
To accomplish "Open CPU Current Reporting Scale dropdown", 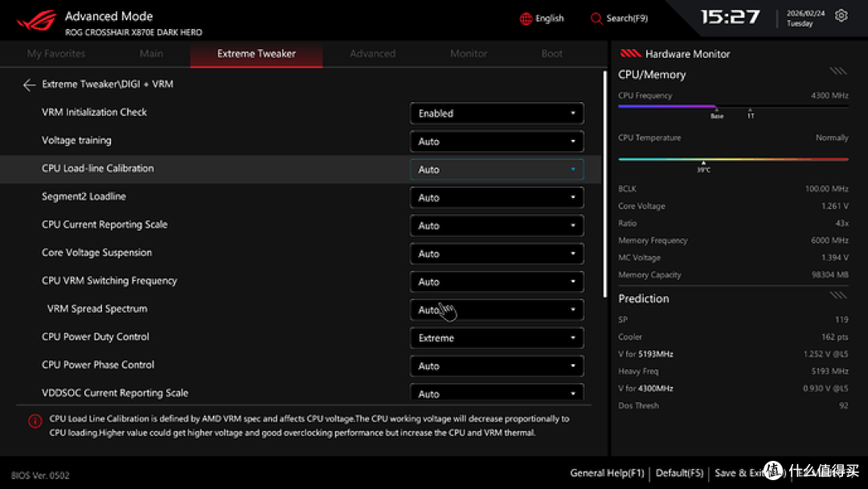I will point(497,225).
